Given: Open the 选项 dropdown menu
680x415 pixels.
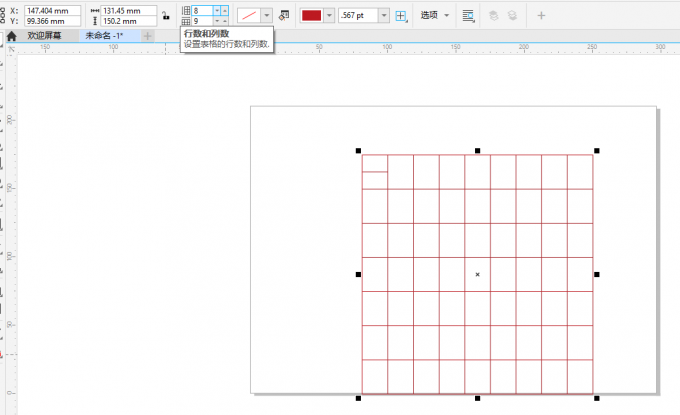Looking at the screenshot, I should (x=435, y=15).
